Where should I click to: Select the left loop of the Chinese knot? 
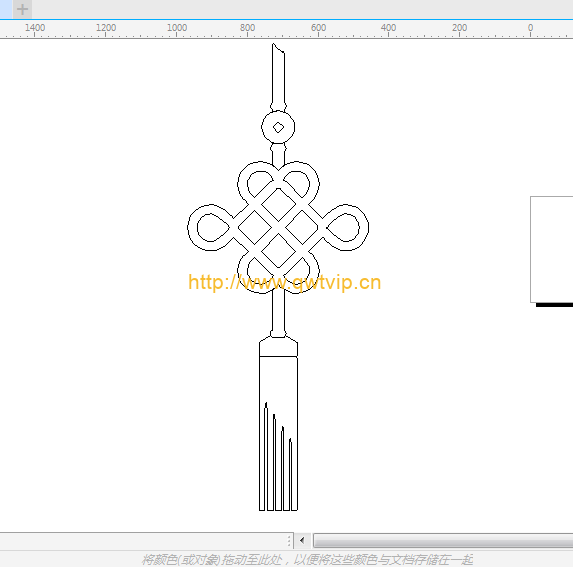click(211, 227)
